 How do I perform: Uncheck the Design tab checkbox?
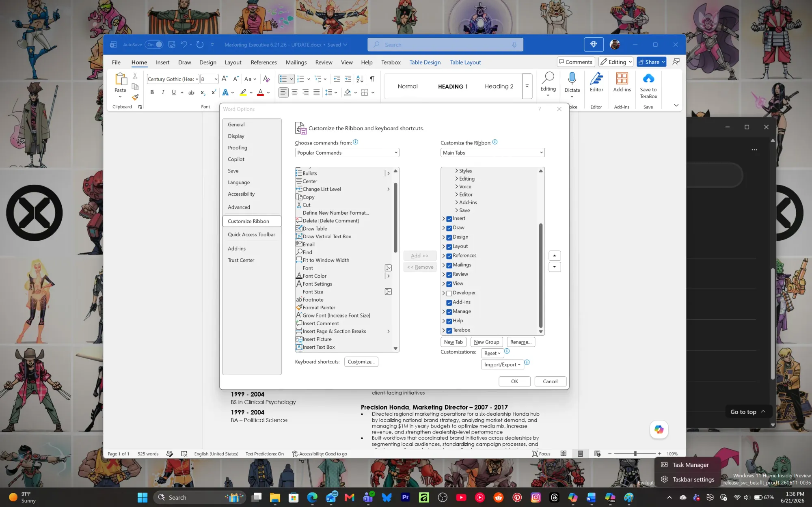click(x=449, y=237)
